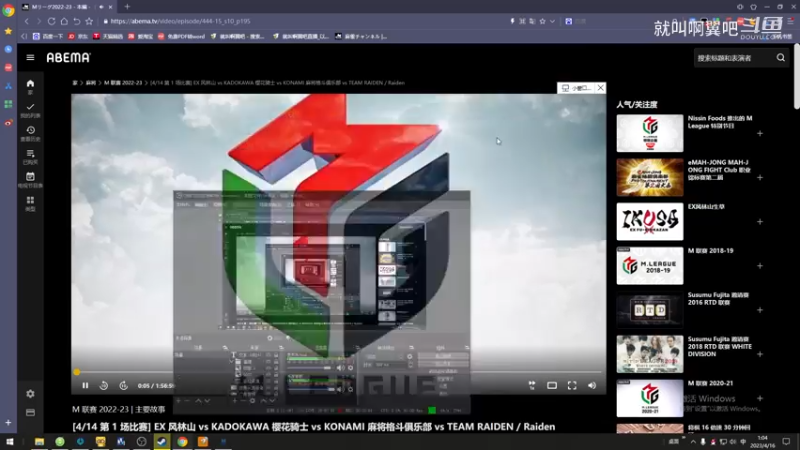This screenshot has width=800, height=450.
Task: Open Nissin Foods M League thumbnail
Action: pos(649,133)
